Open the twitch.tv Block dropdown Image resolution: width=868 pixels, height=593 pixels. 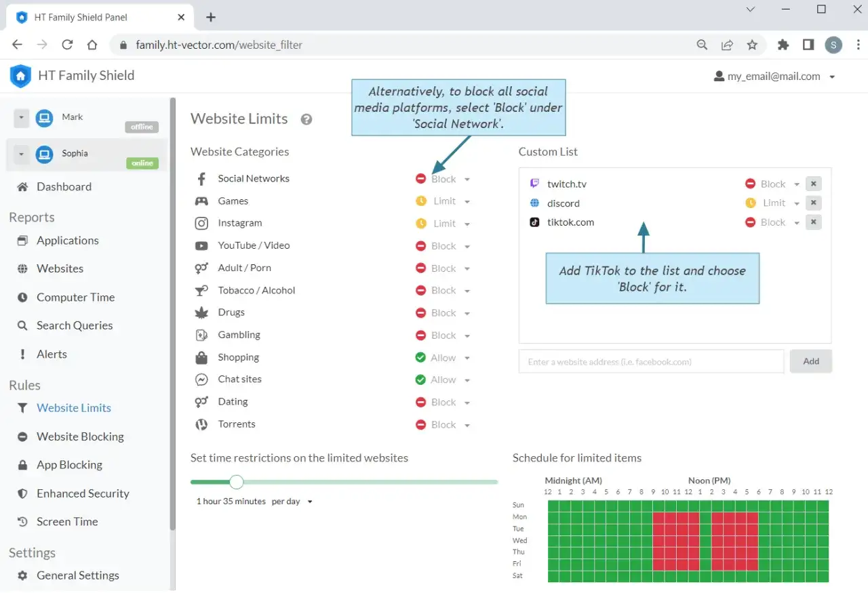tap(772, 184)
